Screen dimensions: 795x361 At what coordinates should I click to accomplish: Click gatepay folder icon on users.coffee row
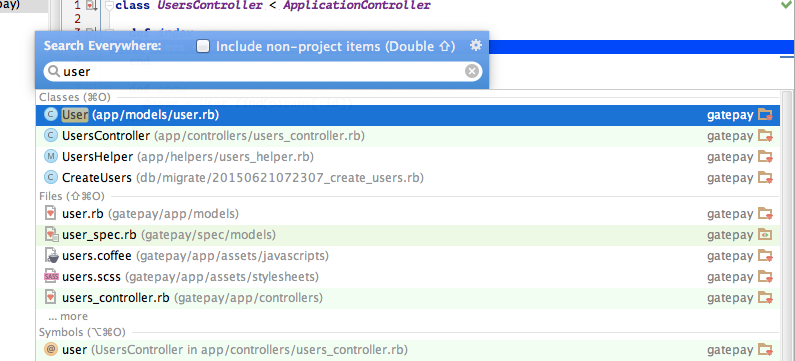(x=766, y=256)
